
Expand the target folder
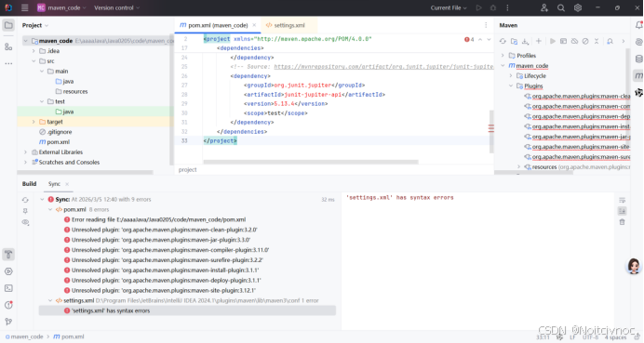pyautogui.click(x=34, y=122)
